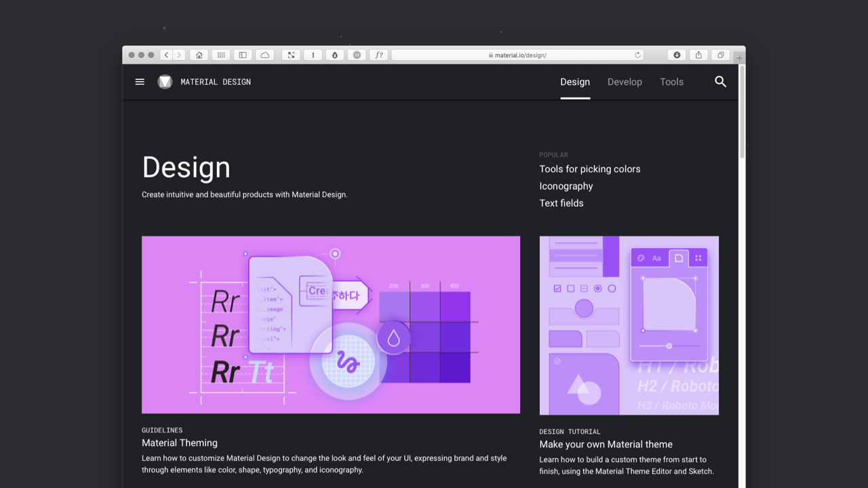Click the "POPULAR" section label
868x488 pixels.
tap(554, 155)
